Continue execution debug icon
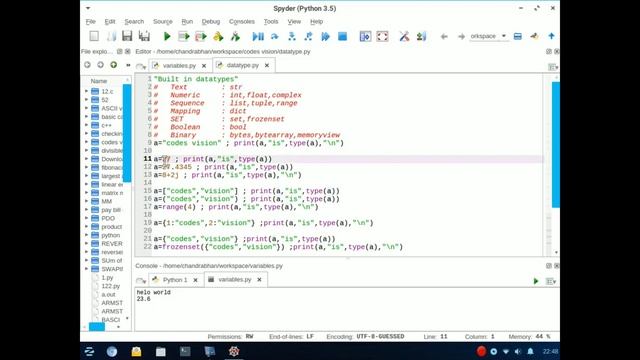Viewport: 640px width, 360px height. (x=325, y=36)
